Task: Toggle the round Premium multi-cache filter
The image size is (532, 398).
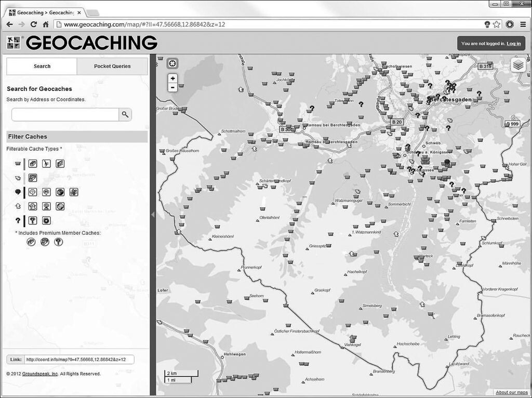Action: [45, 242]
